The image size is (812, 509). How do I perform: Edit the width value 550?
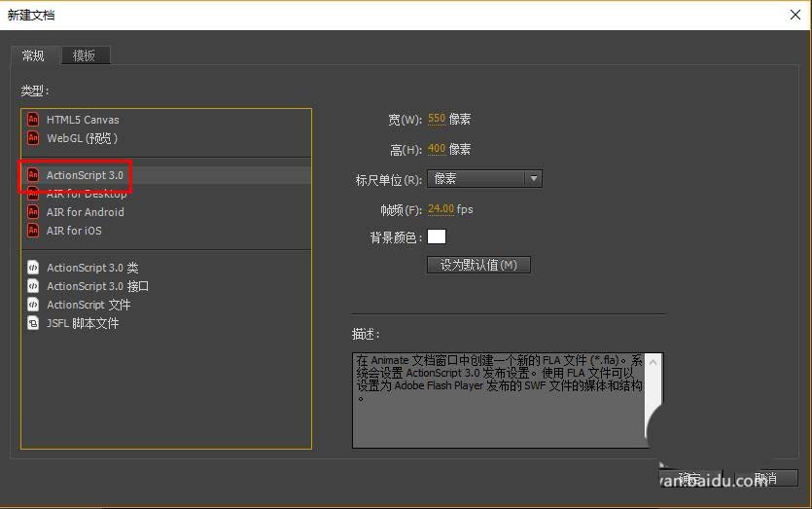click(x=437, y=119)
